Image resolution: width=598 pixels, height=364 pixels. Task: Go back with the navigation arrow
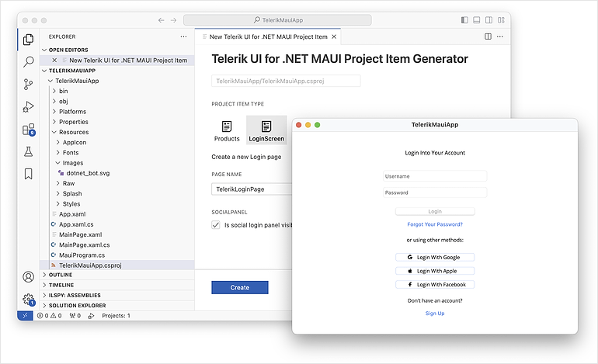[162, 20]
